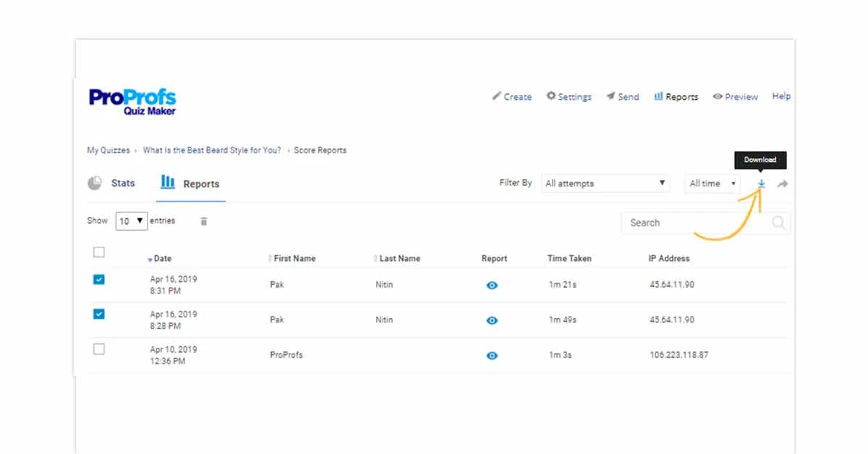This screenshot has height=454, width=868.
Task: Click the Reports bar chart icon
Action: click(x=167, y=183)
